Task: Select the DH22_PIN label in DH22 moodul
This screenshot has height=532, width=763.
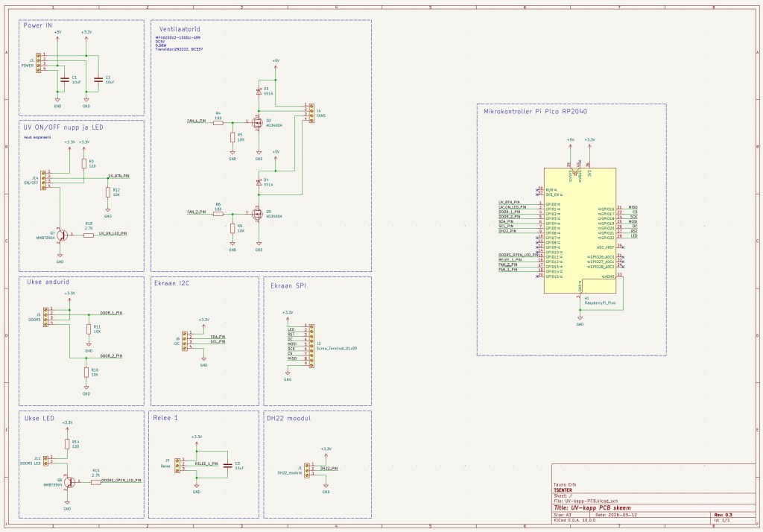Action: click(x=329, y=468)
